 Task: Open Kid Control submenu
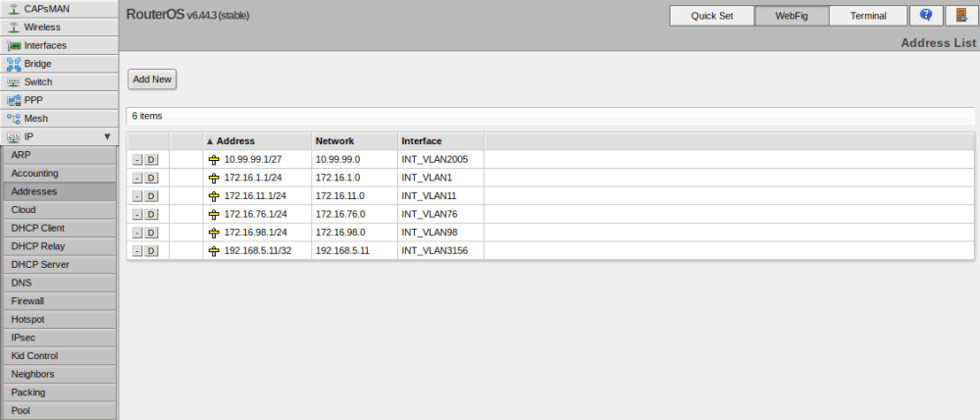click(x=59, y=355)
